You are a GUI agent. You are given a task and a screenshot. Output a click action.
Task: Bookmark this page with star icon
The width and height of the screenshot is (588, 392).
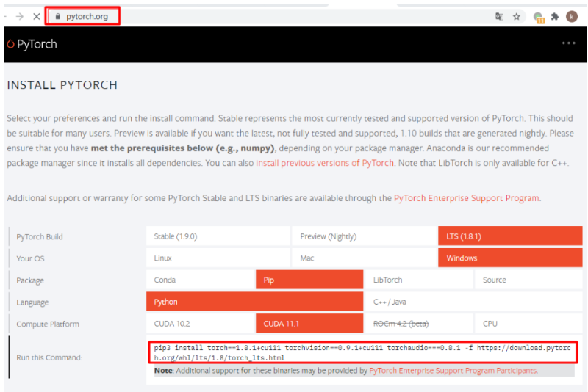click(x=517, y=16)
